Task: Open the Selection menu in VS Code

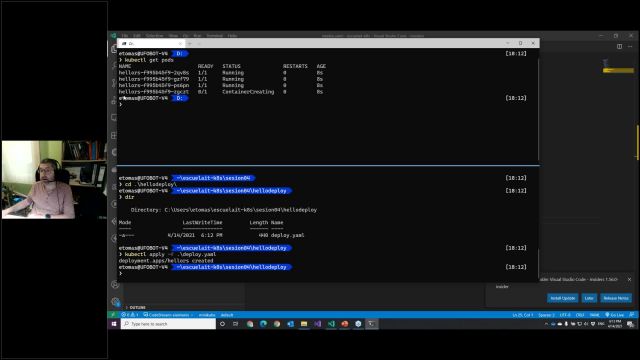Action: tap(154, 36)
